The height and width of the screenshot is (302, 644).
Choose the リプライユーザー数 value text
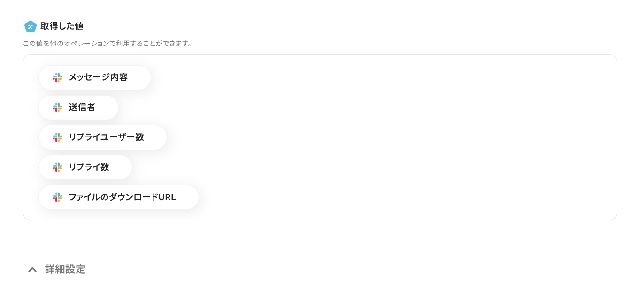[106, 137]
